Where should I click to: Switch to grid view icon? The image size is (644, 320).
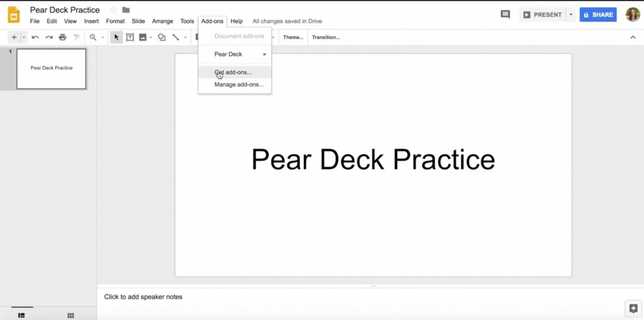tap(70, 315)
